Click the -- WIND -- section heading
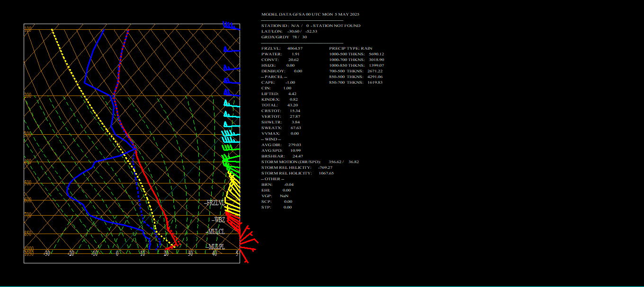 click(271, 139)
